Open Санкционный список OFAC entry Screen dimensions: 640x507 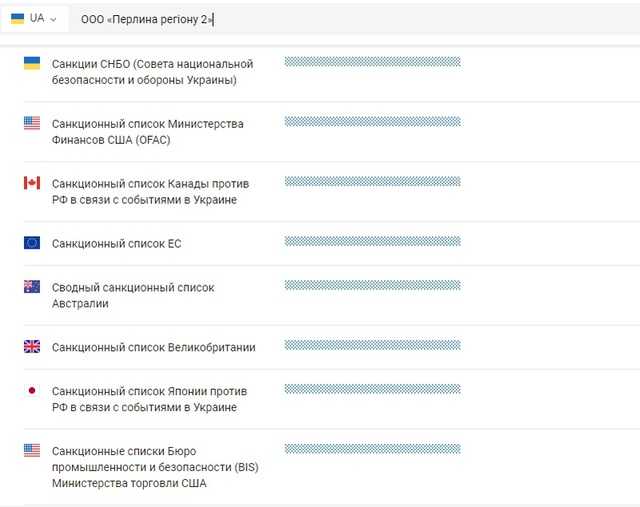[x=147, y=132]
